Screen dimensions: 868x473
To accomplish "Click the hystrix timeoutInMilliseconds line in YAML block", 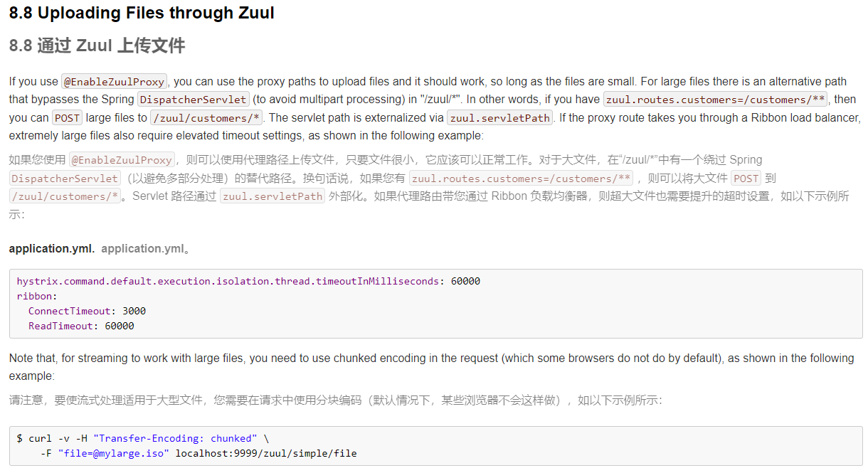I will click(248, 281).
